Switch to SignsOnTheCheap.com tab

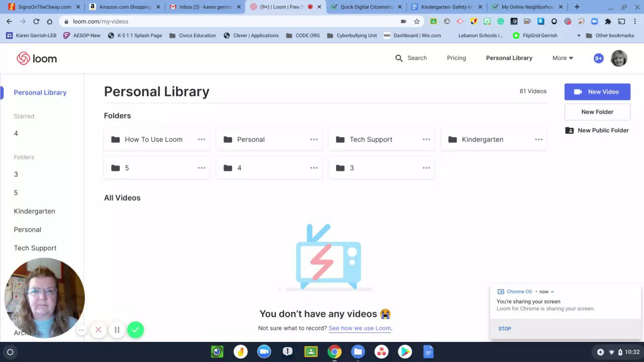(44, 7)
